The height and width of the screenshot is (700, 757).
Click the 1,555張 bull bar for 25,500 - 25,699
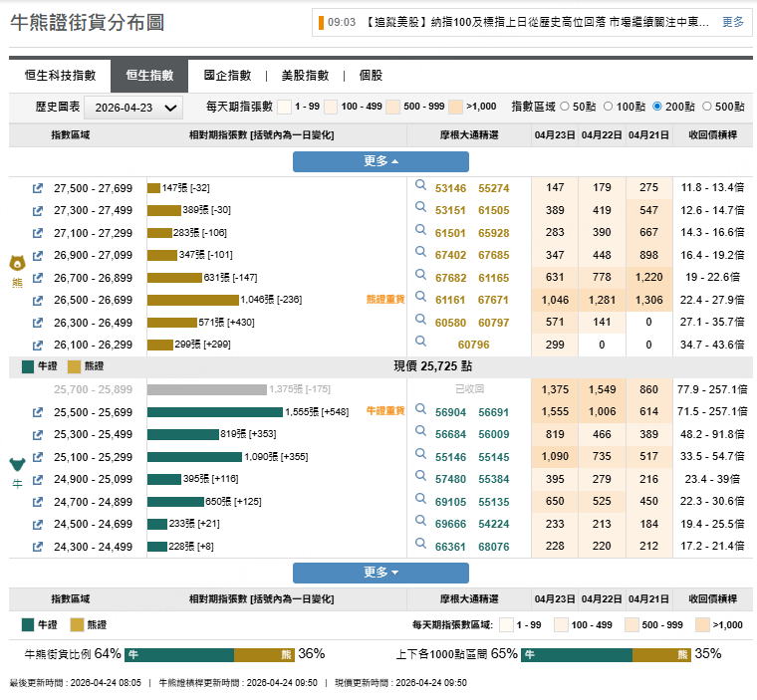(x=215, y=412)
